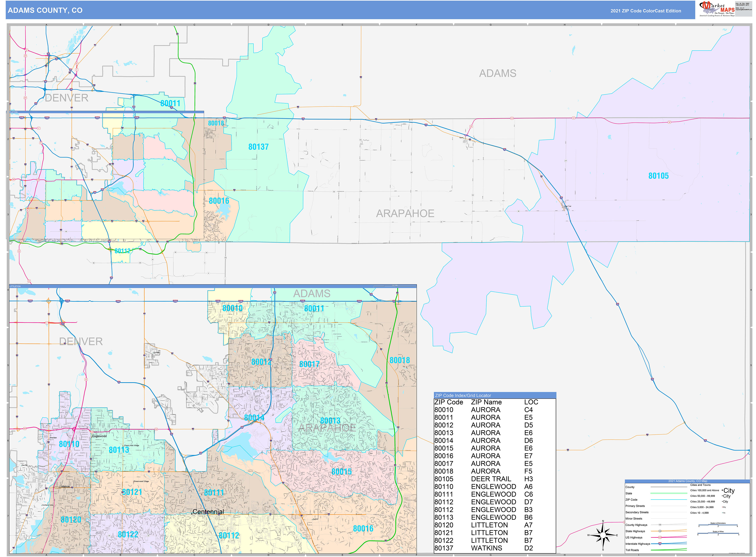Select the 80111 ENGLEWOOD C6 index row
The height and width of the screenshot is (557, 756).
[x=495, y=494]
